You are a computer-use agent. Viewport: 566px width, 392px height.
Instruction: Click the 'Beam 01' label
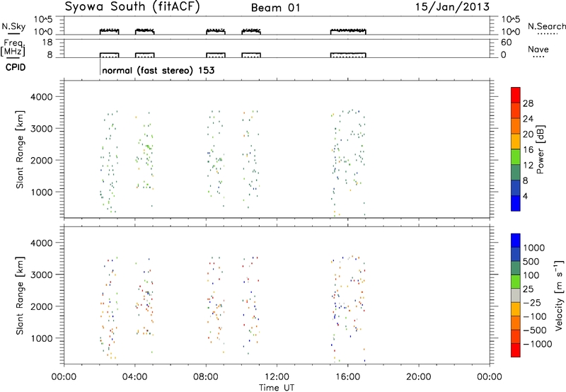[x=275, y=8]
